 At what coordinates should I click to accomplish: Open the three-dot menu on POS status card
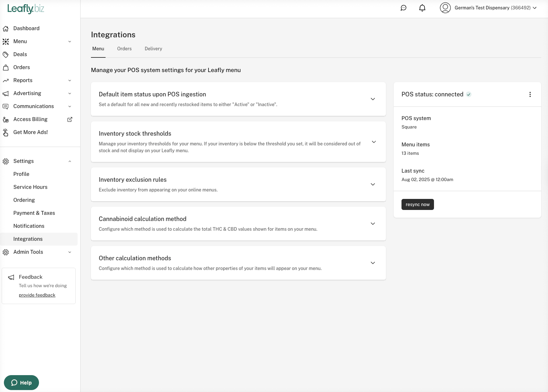pyautogui.click(x=530, y=94)
